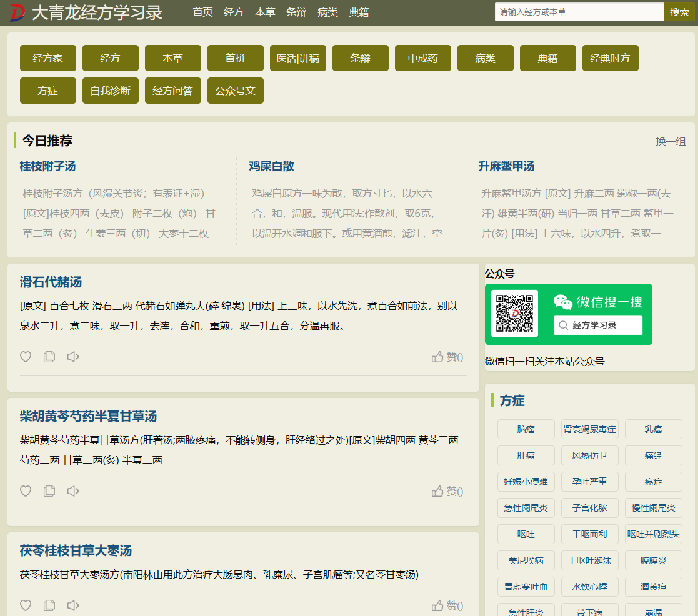Toggle the heart like on 茯苓桂枝甘草大枣汤
The image size is (698, 616).
tap(26, 605)
